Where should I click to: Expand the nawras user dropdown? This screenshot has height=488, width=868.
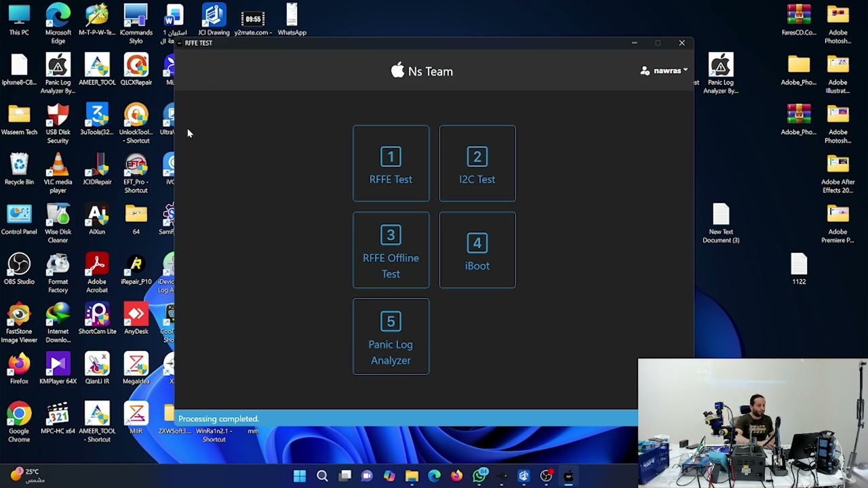point(664,70)
